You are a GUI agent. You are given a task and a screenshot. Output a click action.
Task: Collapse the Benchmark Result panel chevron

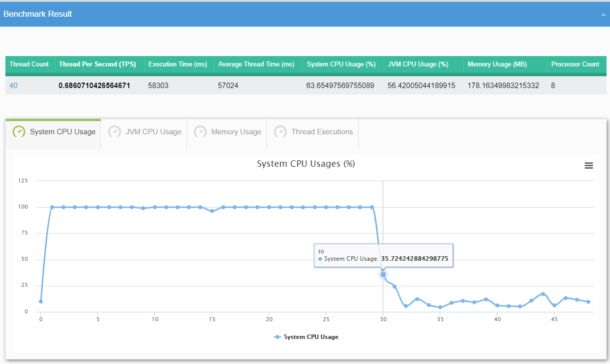(604, 15)
